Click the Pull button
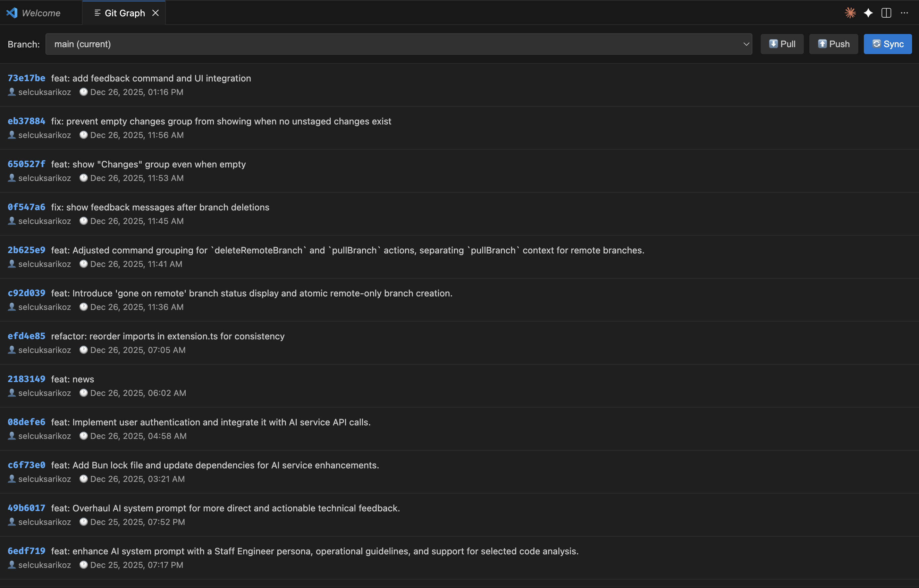919x588 pixels. pyautogui.click(x=782, y=44)
